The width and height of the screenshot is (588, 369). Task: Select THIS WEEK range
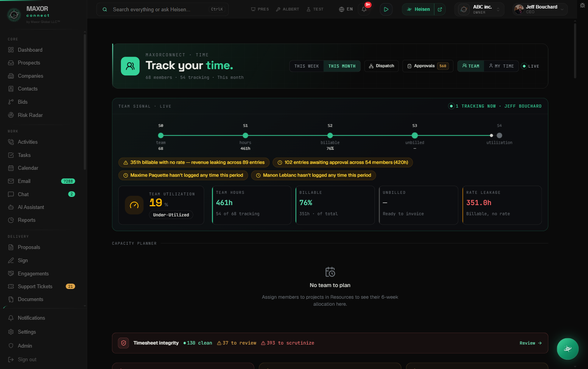pos(306,66)
